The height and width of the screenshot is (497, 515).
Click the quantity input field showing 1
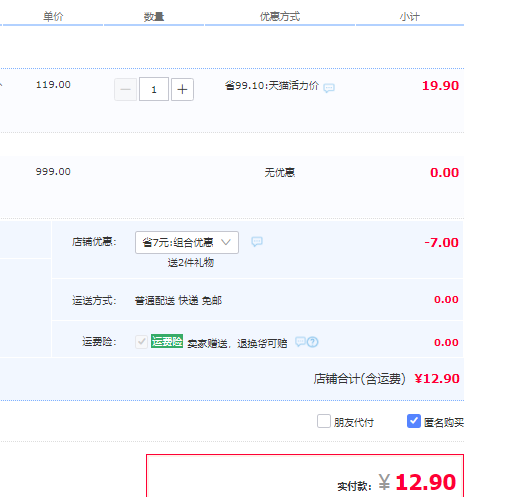(154, 89)
